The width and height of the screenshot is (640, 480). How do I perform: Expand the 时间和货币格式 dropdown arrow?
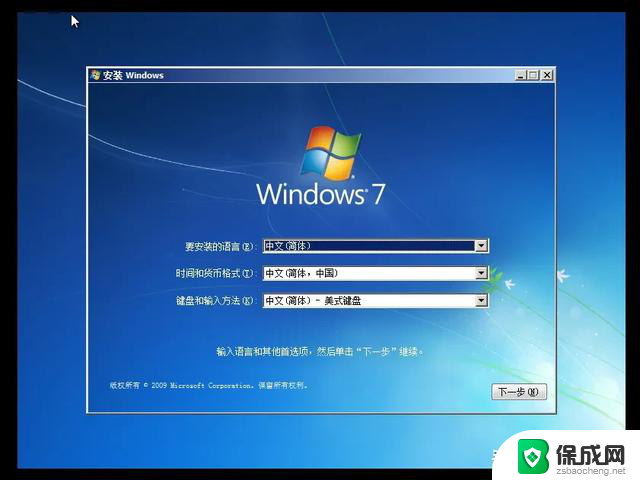pos(481,273)
